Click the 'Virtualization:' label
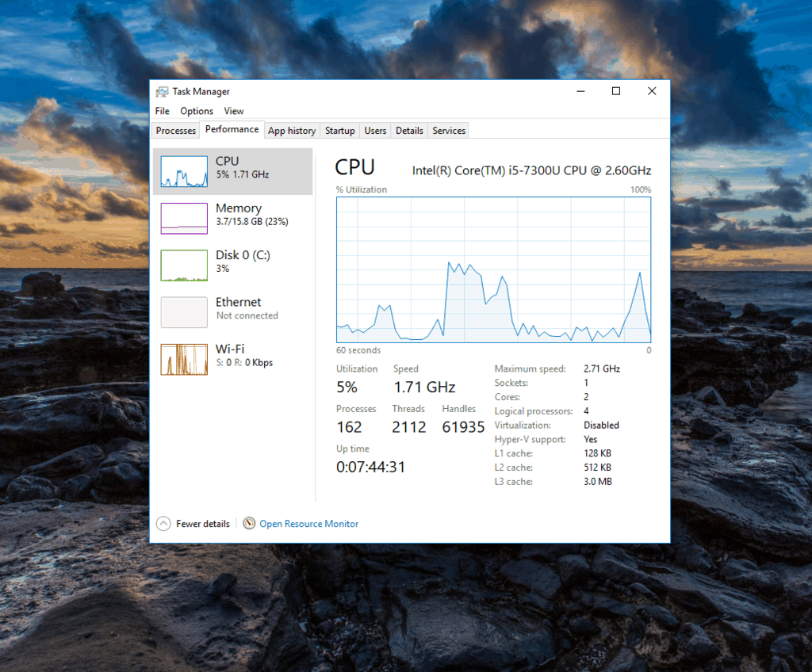Screen dimensions: 812x672 click(523, 425)
